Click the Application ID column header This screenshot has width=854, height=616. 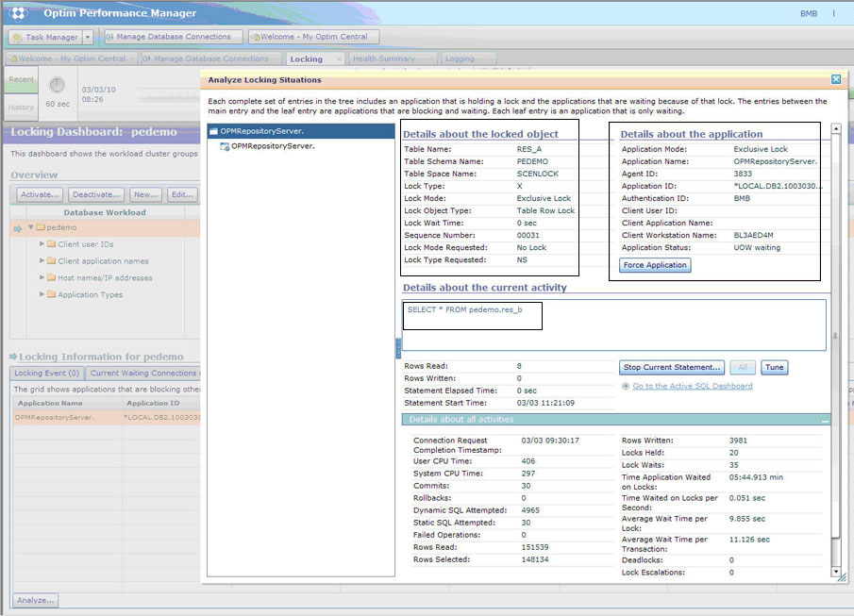pos(161,404)
